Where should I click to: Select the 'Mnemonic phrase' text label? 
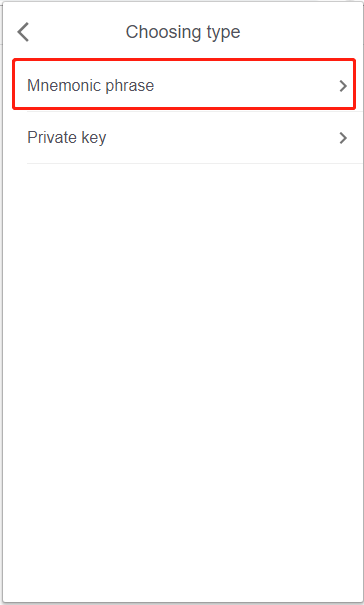click(x=91, y=86)
